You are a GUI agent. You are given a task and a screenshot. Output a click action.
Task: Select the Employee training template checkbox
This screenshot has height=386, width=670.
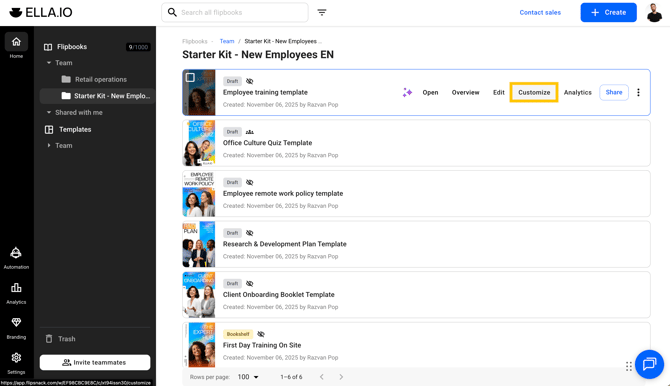coord(190,77)
